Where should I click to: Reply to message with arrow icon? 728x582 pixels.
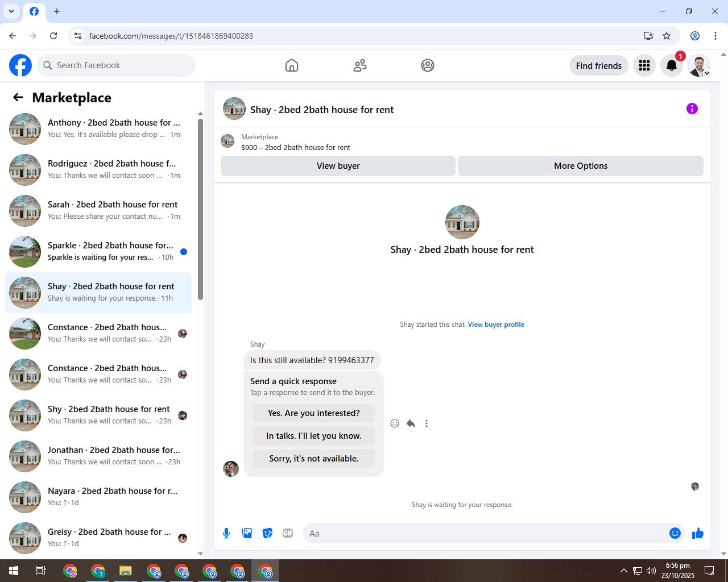(x=411, y=423)
